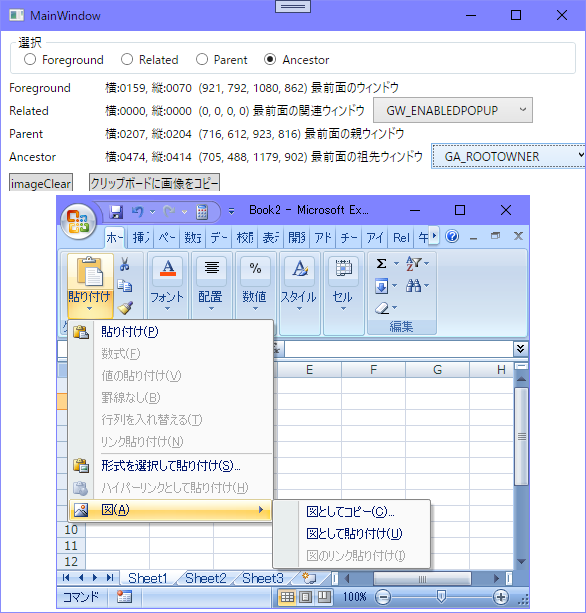586x613 pixels.
Task: Open the Undo history dropdown arrow
Action: coord(152,212)
